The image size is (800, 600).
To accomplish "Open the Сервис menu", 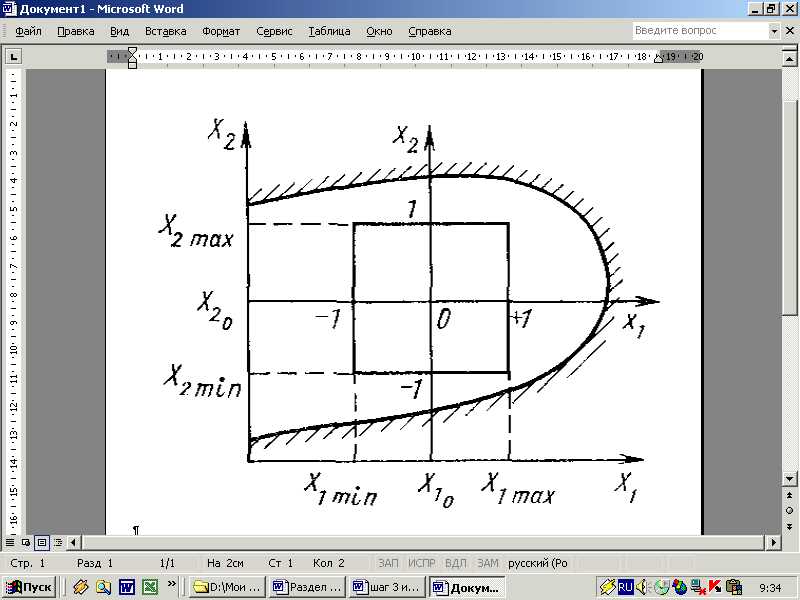I will (274, 31).
